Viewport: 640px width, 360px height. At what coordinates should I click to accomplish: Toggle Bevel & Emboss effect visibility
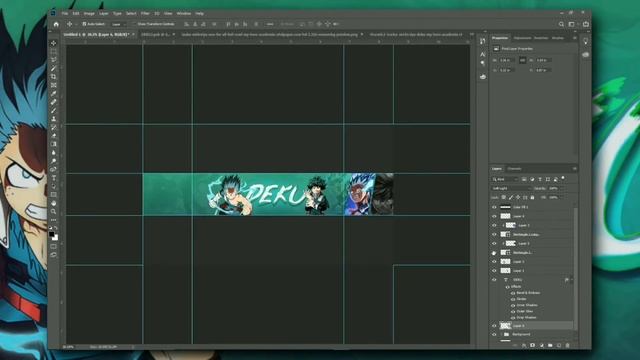(513, 293)
